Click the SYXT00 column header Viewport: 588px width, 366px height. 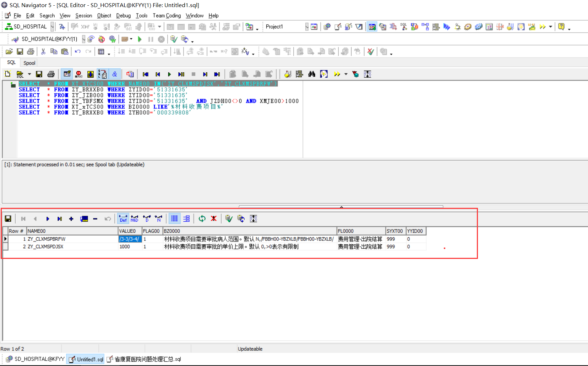(x=396, y=231)
